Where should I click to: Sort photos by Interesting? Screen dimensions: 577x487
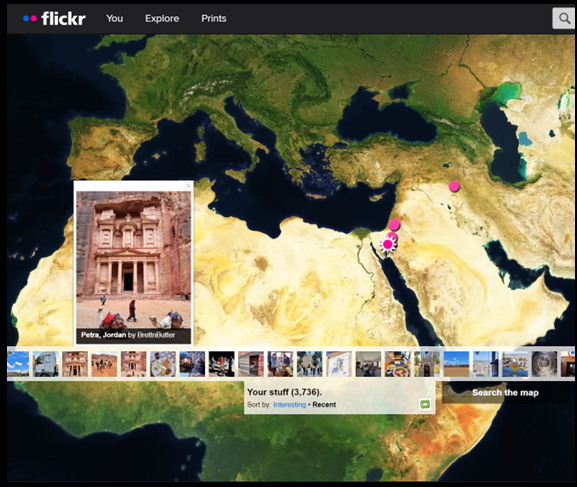[290, 405]
